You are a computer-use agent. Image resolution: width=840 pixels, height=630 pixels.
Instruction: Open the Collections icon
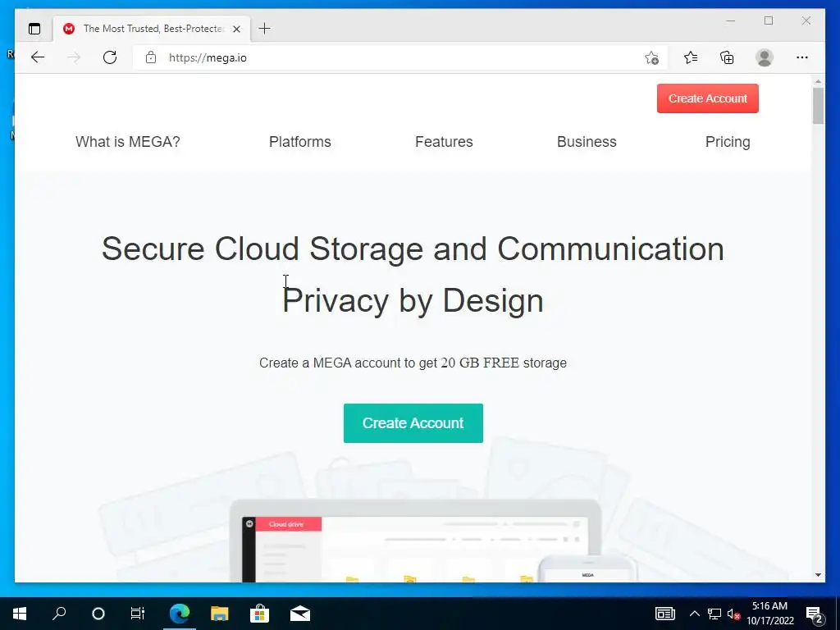click(727, 57)
